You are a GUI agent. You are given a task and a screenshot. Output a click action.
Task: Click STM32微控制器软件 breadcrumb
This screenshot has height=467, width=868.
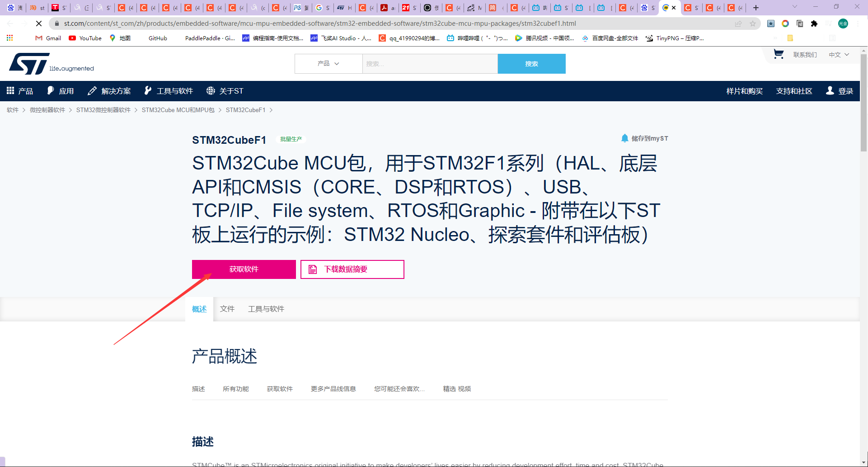pyautogui.click(x=103, y=110)
